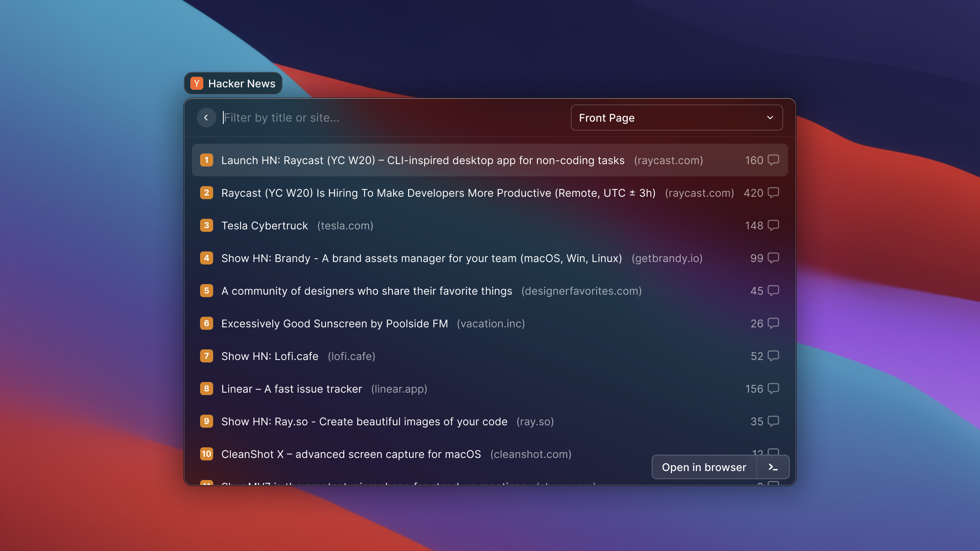The height and width of the screenshot is (551, 980).
Task: Click the rank 1 orange badge
Action: coord(207,160)
